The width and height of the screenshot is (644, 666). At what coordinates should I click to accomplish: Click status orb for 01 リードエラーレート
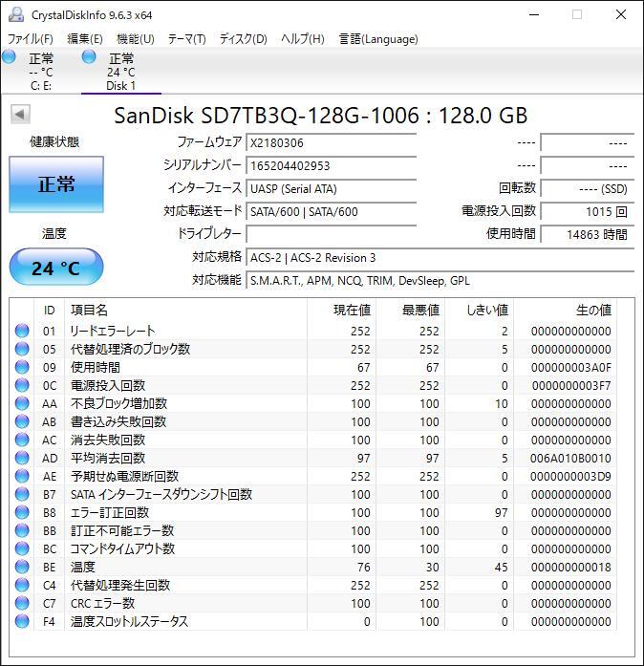[22, 331]
